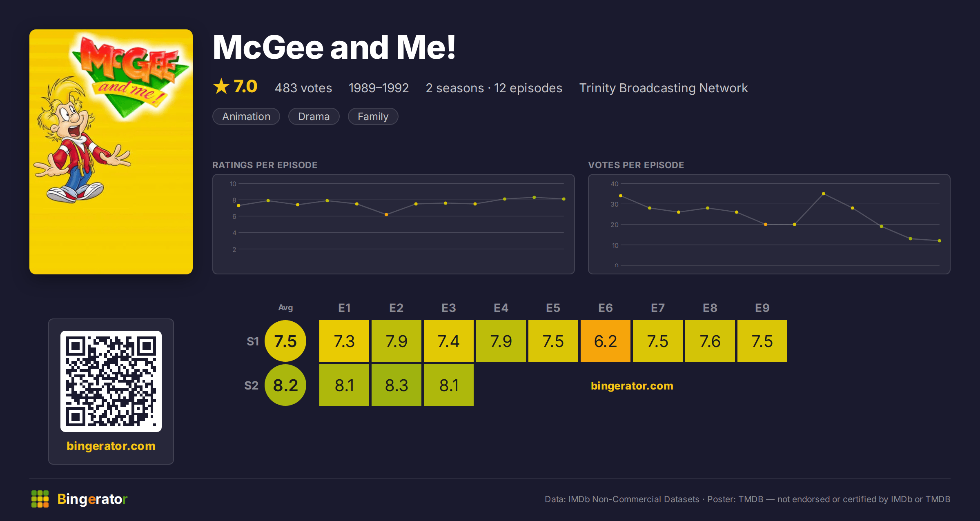Click the peak point on votes chart
This screenshot has width=980, height=521.
(x=824, y=194)
